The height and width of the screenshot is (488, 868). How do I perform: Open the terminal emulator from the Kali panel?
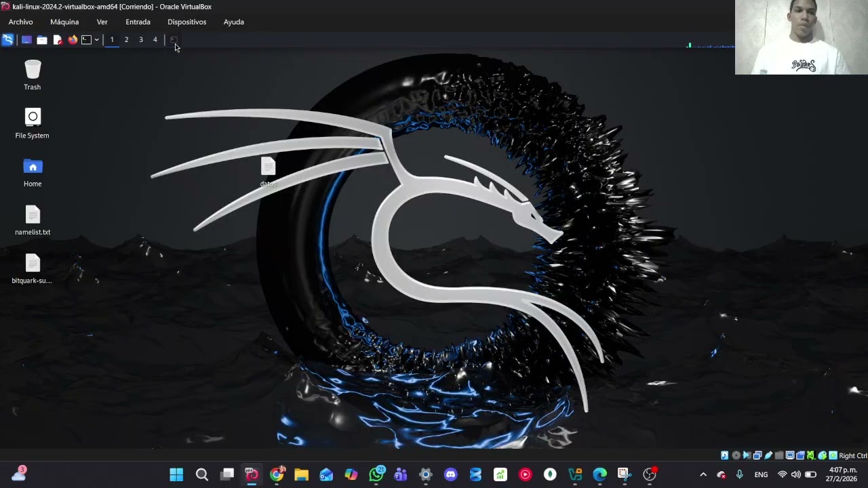[x=86, y=40]
